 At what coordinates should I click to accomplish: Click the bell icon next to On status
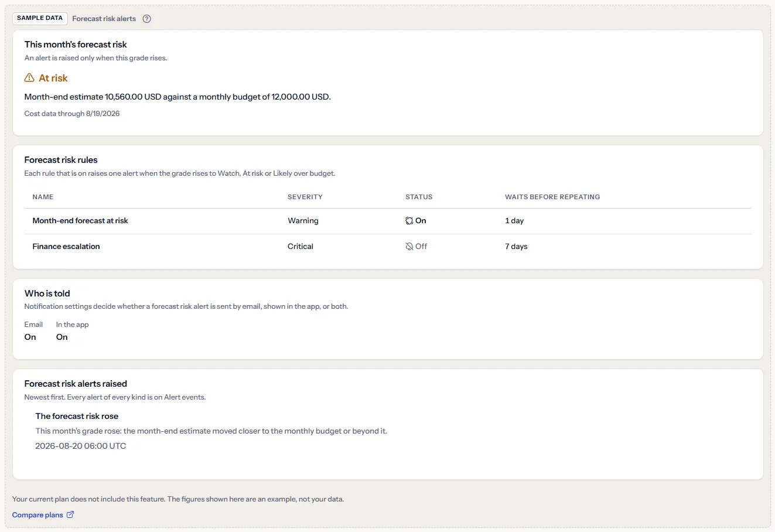coord(409,221)
